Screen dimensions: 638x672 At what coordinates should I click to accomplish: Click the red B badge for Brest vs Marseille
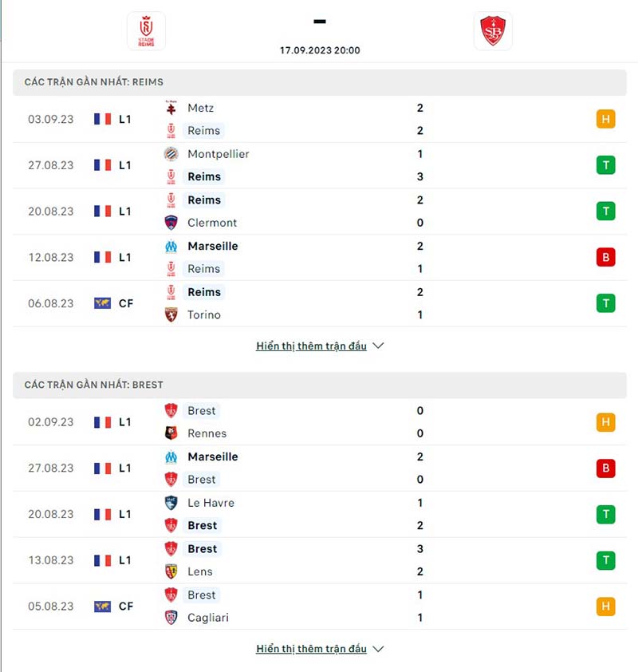point(606,468)
